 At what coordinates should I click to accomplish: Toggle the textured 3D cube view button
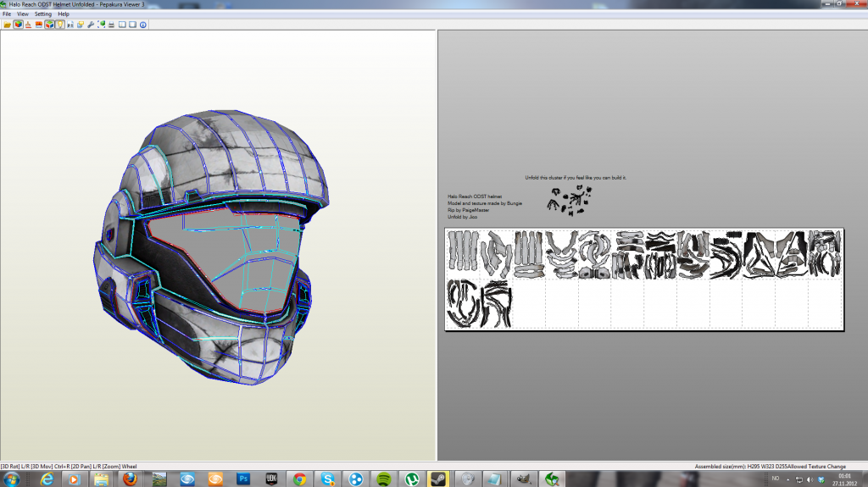tap(17, 25)
